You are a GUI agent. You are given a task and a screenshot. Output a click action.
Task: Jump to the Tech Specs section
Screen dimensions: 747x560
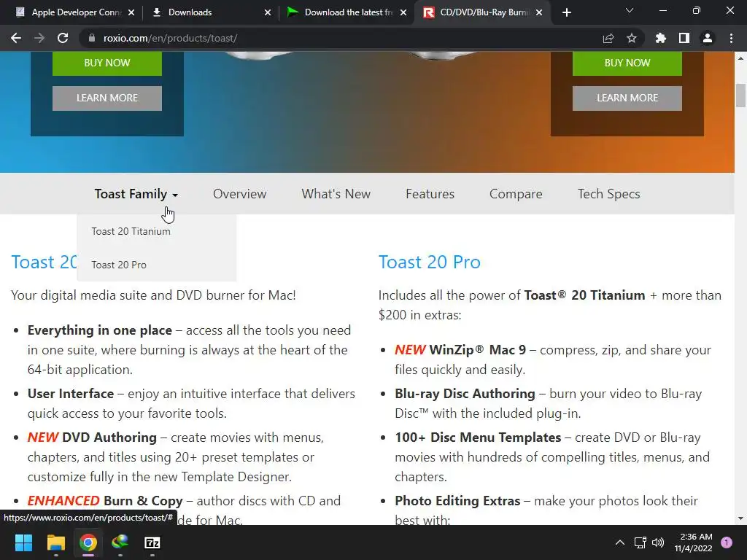pos(609,194)
